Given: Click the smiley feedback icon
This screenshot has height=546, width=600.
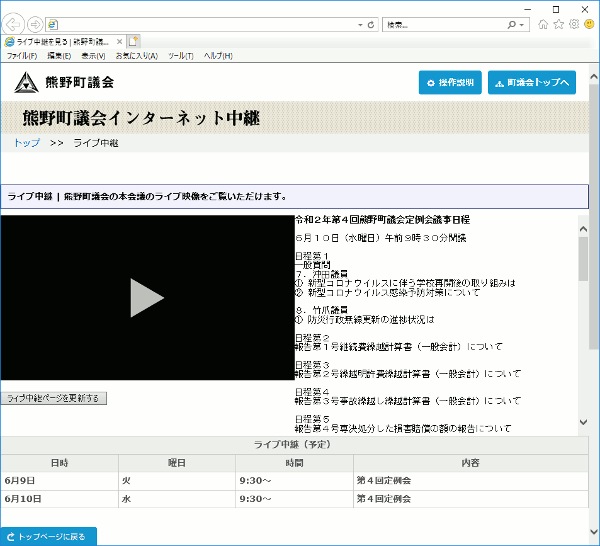Looking at the screenshot, I should 589,24.
